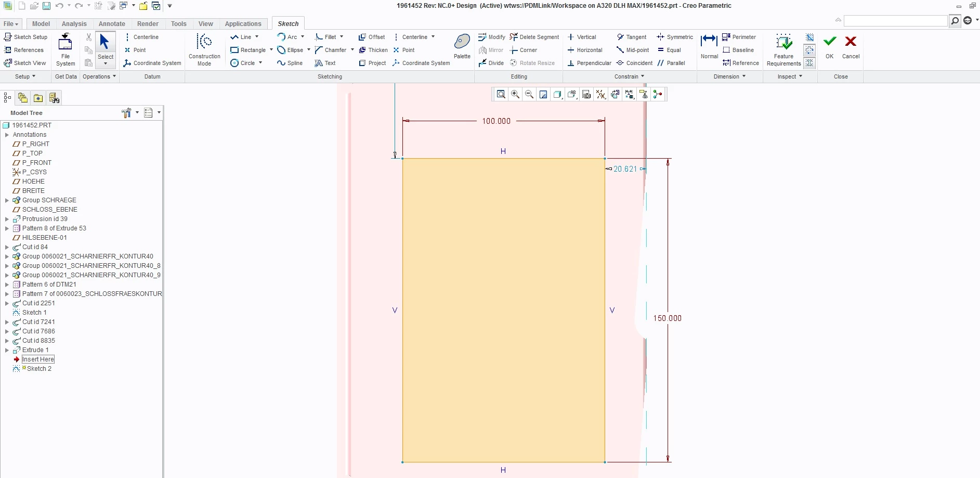Expand the Extrude 1 tree node
980x478 pixels.
(x=7, y=350)
